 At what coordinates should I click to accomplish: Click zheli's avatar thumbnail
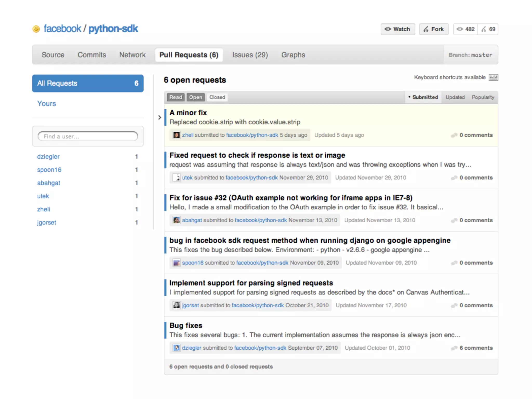(176, 135)
